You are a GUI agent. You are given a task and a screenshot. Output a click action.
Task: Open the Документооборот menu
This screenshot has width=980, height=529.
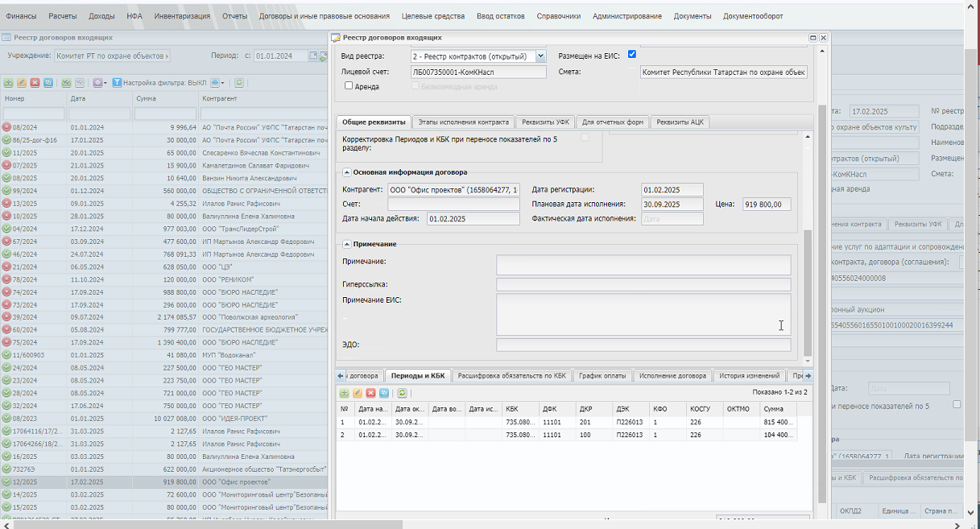tap(753, 16)
